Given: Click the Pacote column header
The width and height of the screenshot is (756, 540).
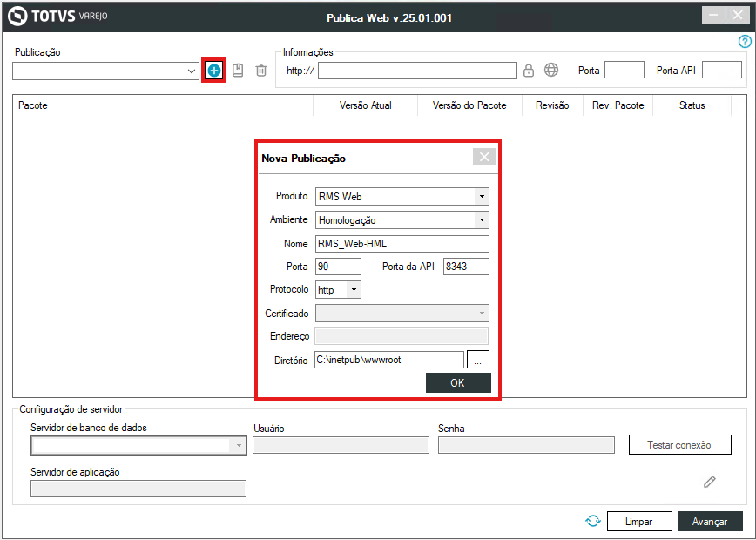Looking at the screenshot, I should (x=163, y=105).
